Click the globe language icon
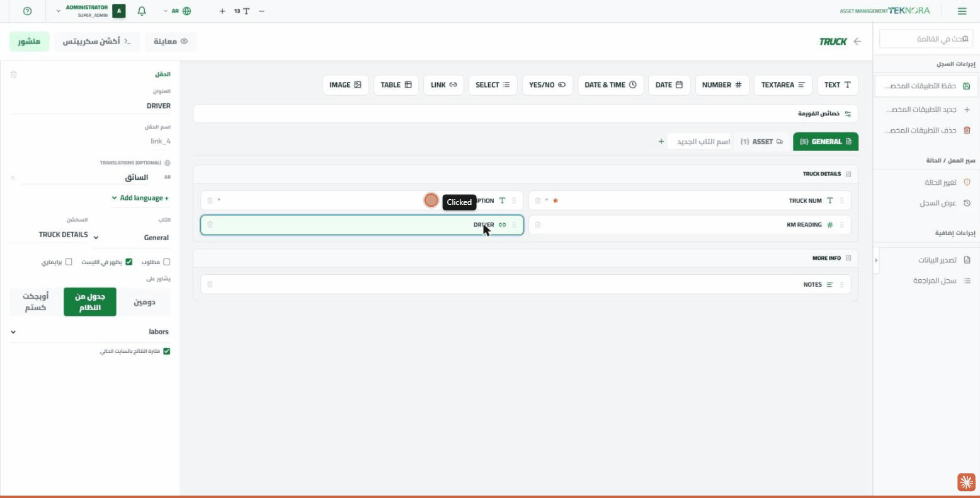This screenshot has width=980, height=498. [x=186, y=11]
